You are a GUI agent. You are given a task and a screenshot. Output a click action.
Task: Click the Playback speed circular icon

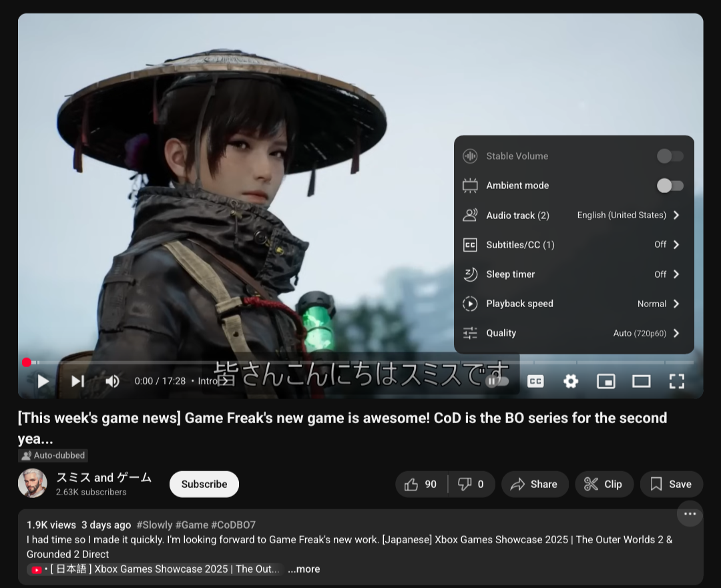(x=470, y=304)
